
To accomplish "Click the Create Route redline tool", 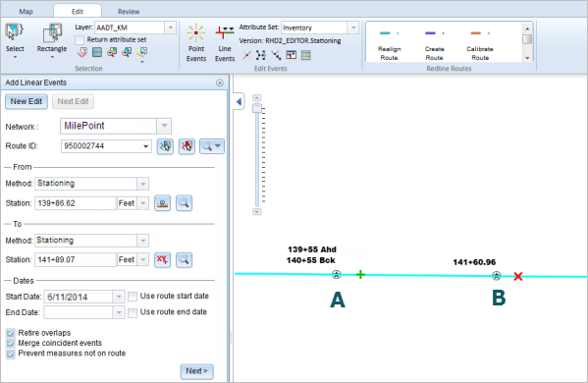I will point(434,44).
